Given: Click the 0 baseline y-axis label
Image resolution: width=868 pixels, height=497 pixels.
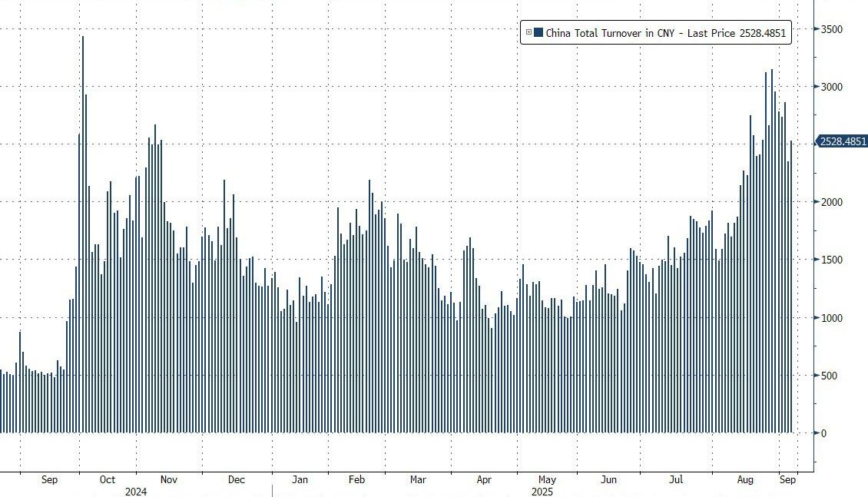Looking at the screenshot, I should point(824,433).
